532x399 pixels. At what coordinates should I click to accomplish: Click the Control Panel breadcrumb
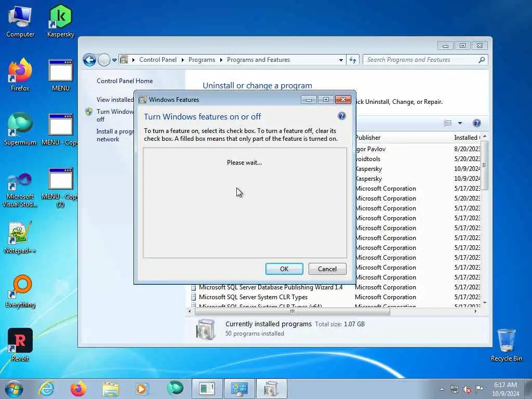tap(158, 60)
